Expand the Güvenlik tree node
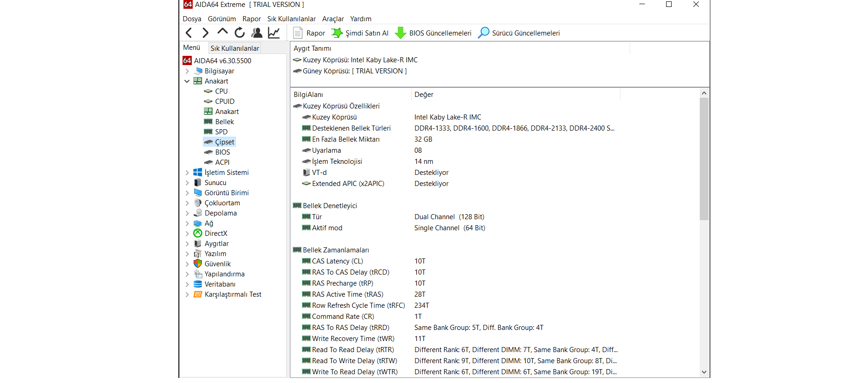This screenshot has height=383, width=868. point(187,264)
